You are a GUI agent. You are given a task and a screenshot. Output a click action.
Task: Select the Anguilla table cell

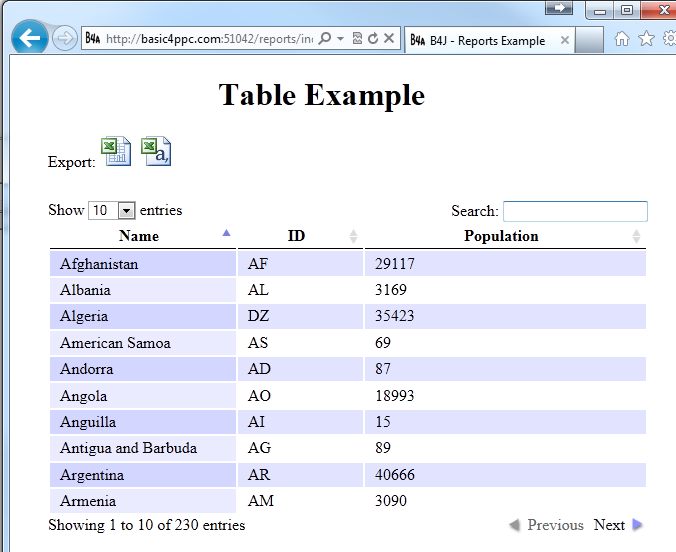coord(143,422)
